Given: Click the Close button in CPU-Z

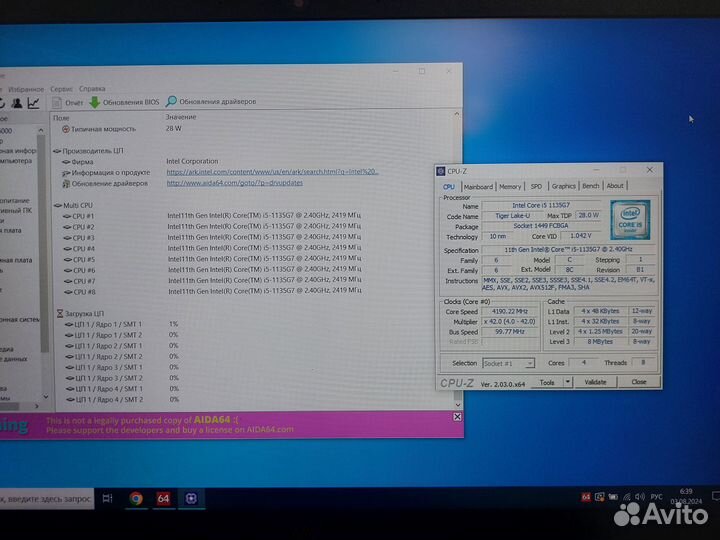Looking at the screenshot, I should point(639,382).
